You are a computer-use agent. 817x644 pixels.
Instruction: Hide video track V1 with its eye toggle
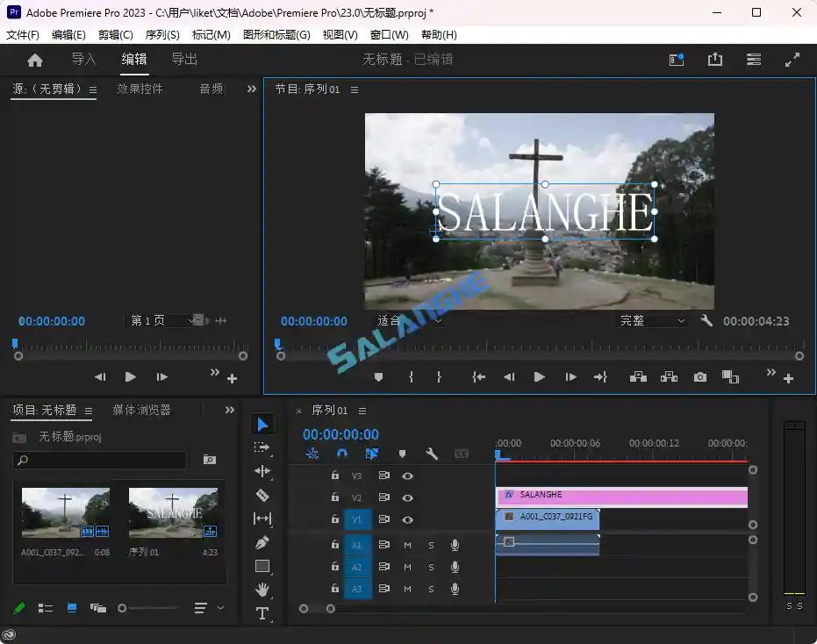coord(407,519)
